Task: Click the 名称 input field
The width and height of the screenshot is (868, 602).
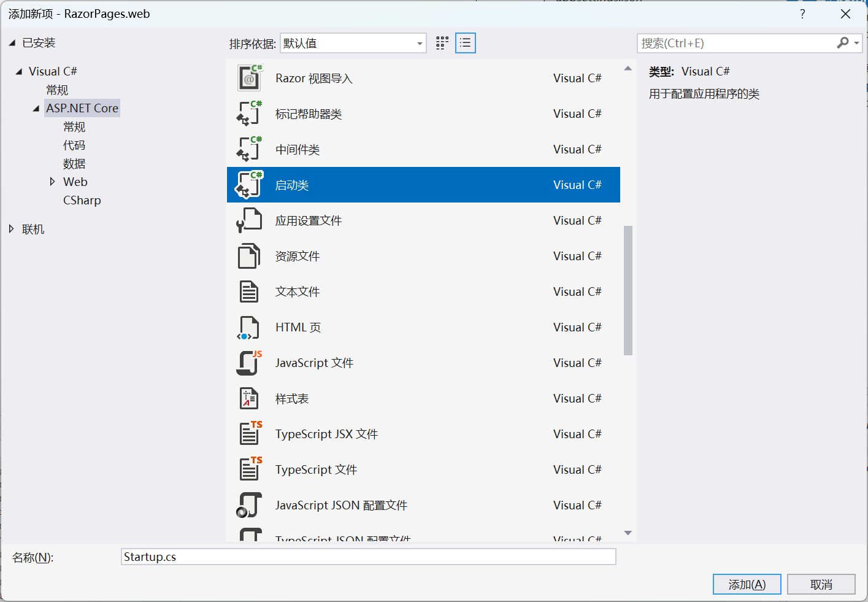Action: click(369, 557)
